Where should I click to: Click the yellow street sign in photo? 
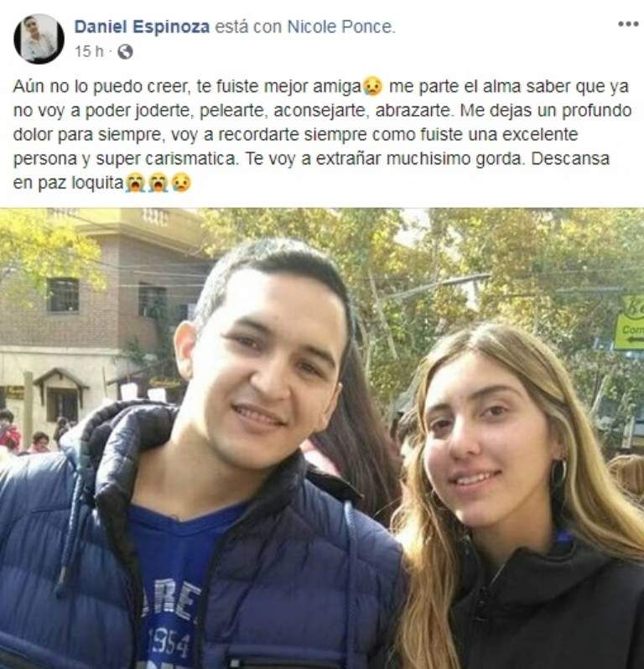click(x=629, y=323)
